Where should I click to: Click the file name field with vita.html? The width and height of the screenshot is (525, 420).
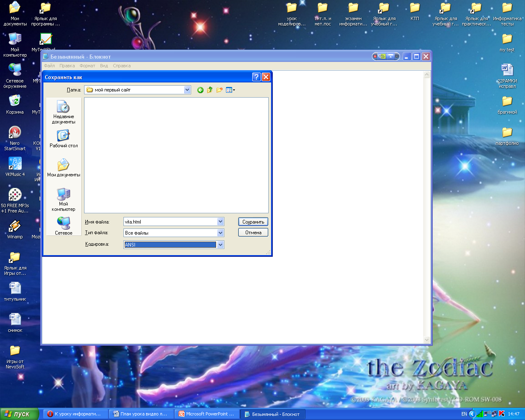click(x=170, y=221)
